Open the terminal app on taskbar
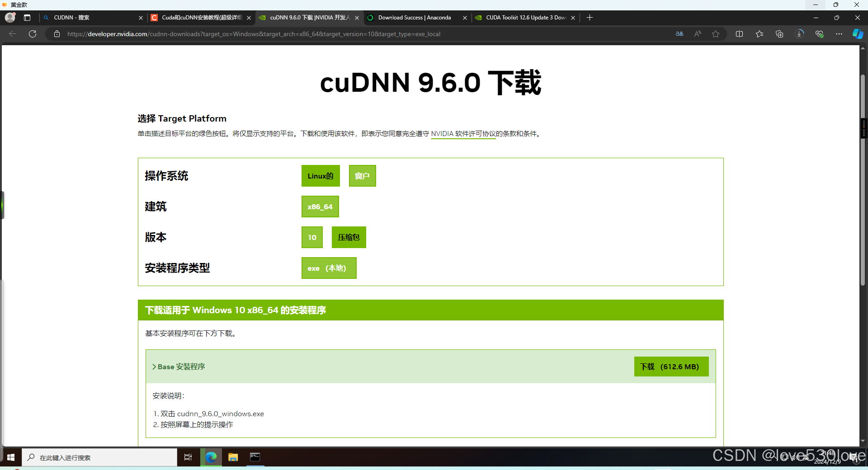 [x=255, y=457]
